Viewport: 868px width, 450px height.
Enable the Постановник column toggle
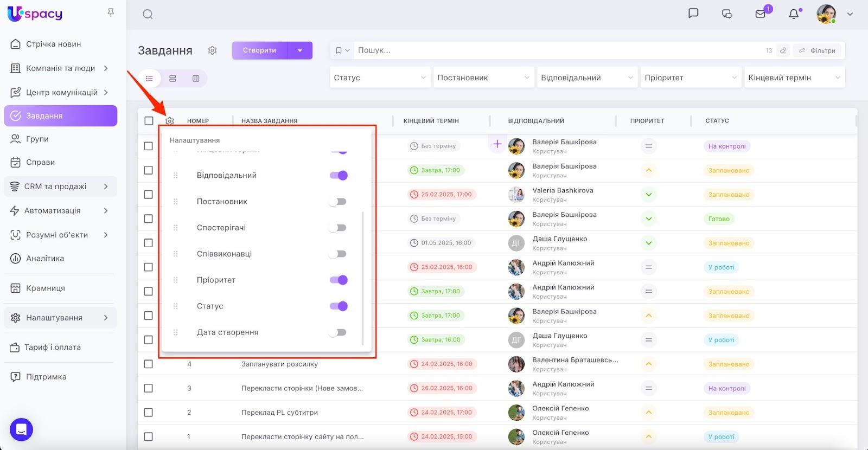pos(339,202)
